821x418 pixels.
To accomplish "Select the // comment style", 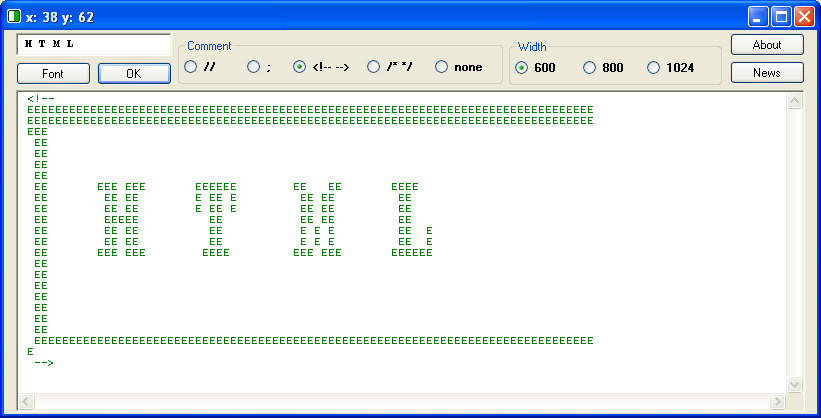I will coord(191,67).
